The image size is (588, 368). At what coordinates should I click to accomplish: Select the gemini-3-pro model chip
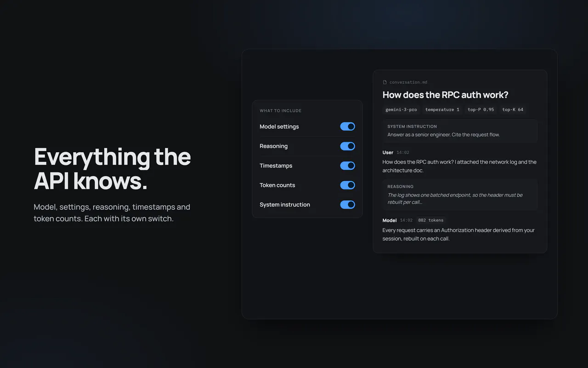pyautogui.click(x=401, y=109)
